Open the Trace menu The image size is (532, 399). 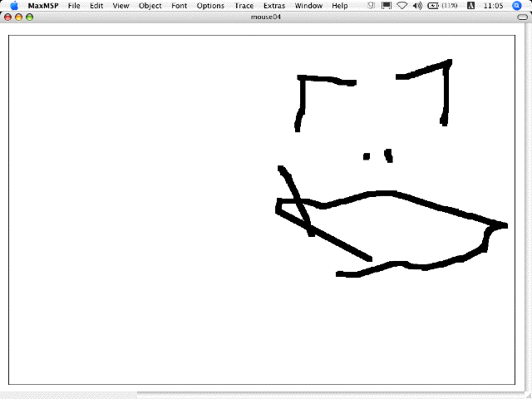(244, 6)
